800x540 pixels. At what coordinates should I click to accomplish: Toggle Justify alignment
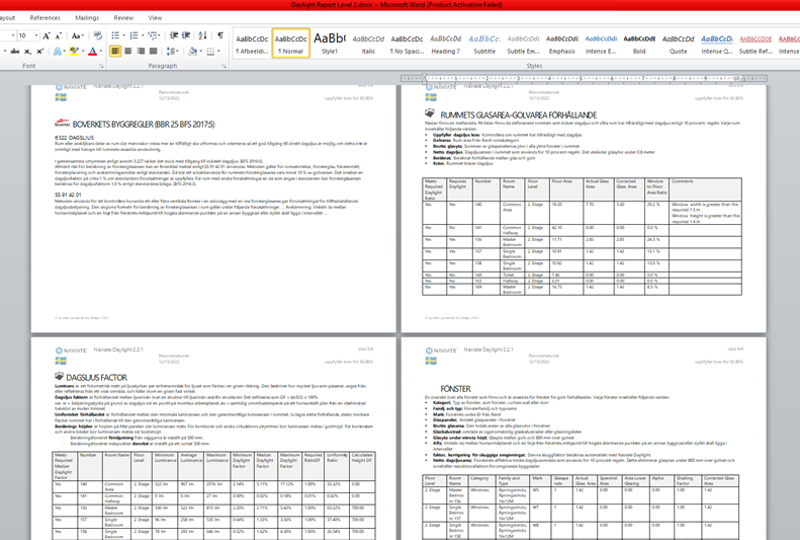point(153,51)
